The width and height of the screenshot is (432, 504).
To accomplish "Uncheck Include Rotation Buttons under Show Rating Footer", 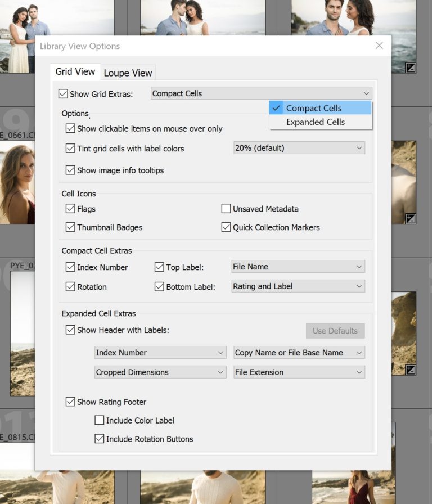I will pos(100,438).
